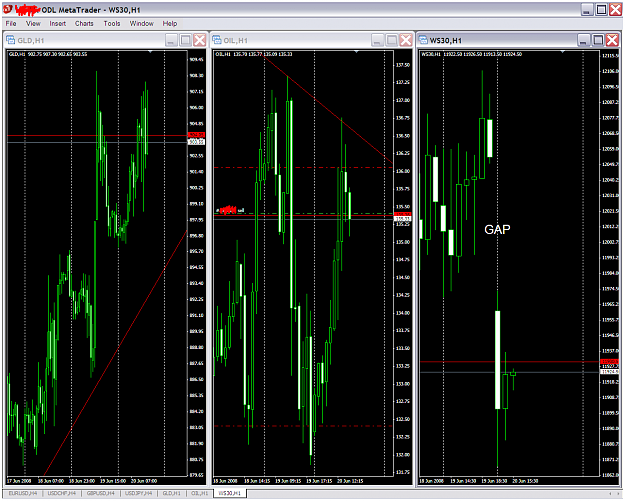Click the 20 Jun 15:30 time on WS30 chart

[525, 481]
